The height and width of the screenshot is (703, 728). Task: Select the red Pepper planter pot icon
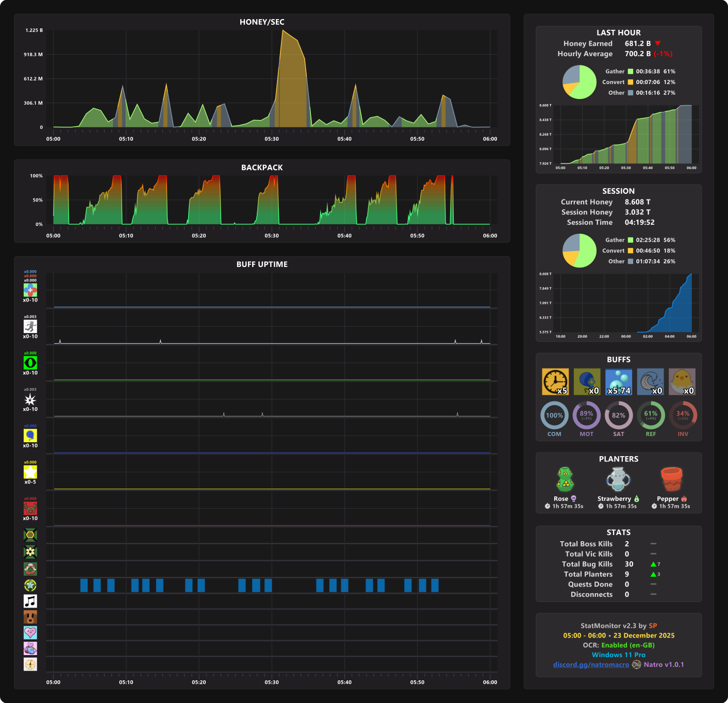[671, 479]
